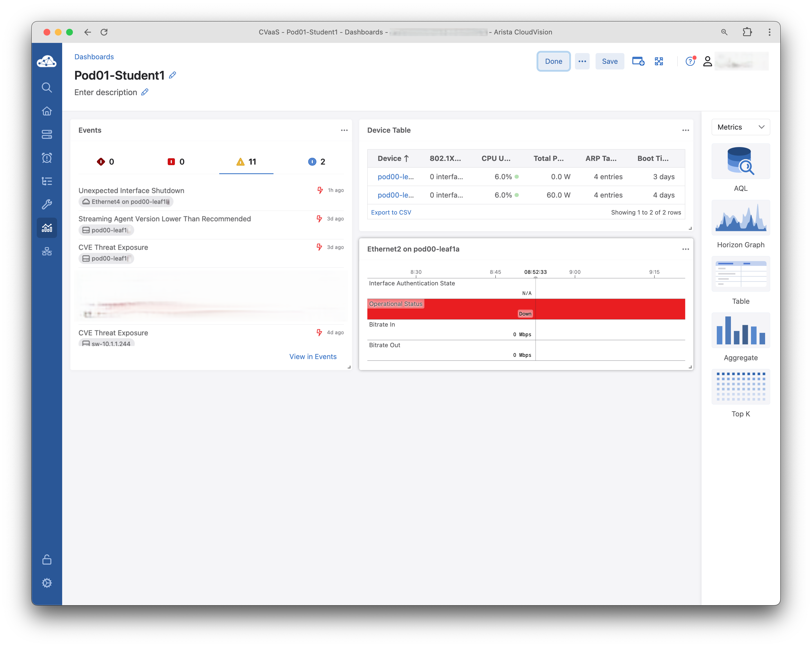The height and width of the screenshot is (647, 812).
Task: Open the settings gear in sidebar
Action: point(47,583)
